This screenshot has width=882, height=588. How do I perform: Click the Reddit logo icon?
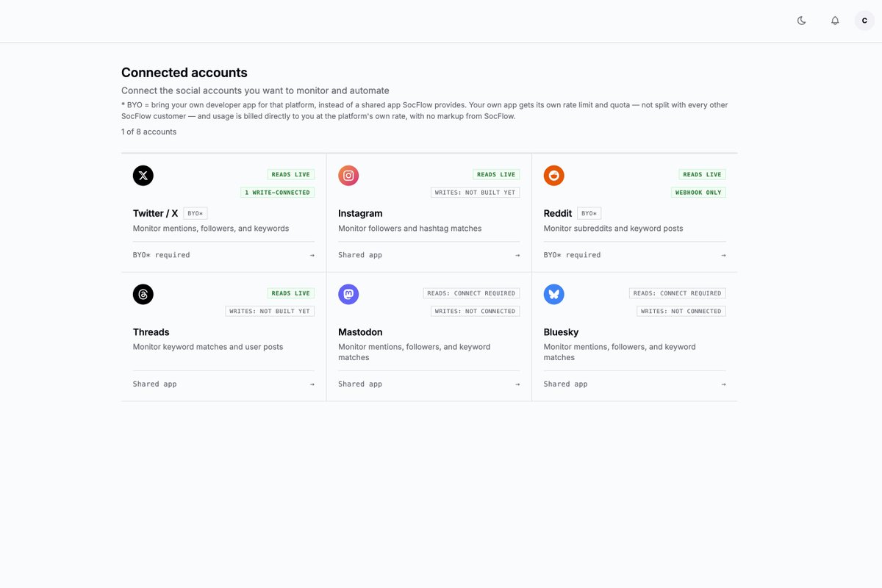click(554, 176)
